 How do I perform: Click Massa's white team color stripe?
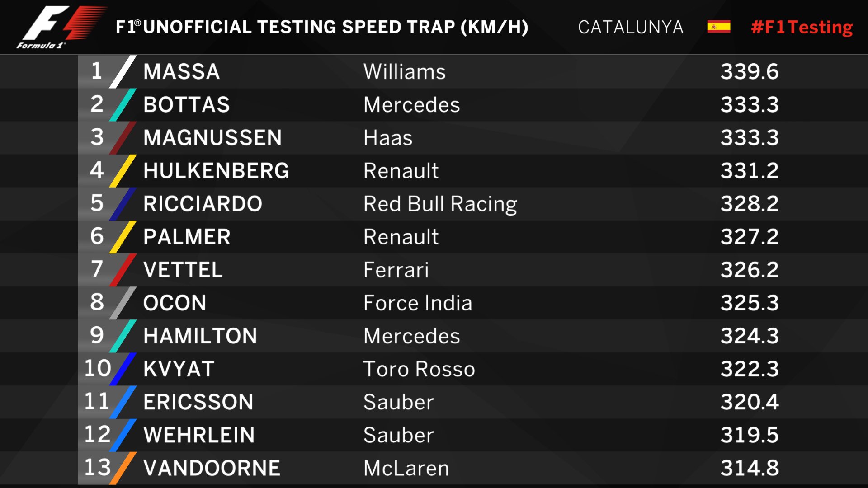tap(123, 71)
